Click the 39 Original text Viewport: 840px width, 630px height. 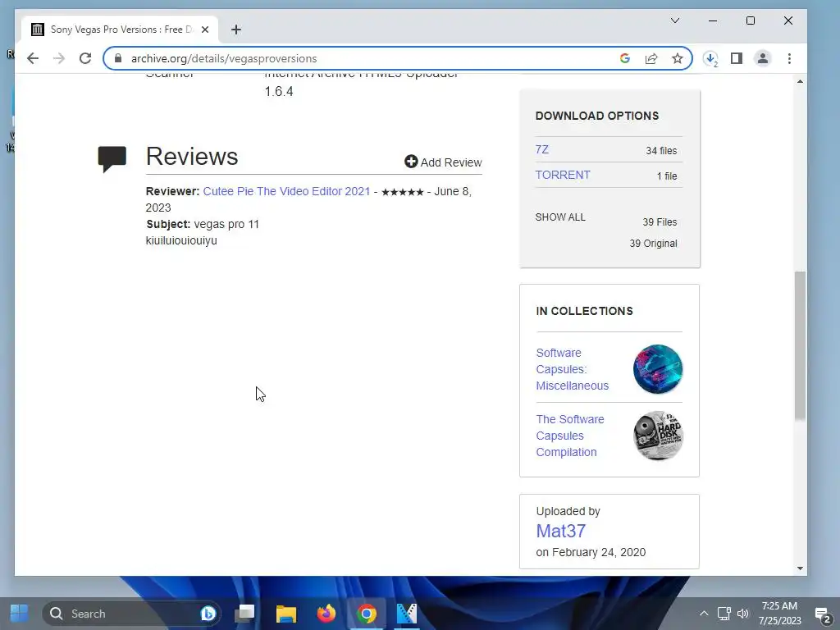pos(653,243)
